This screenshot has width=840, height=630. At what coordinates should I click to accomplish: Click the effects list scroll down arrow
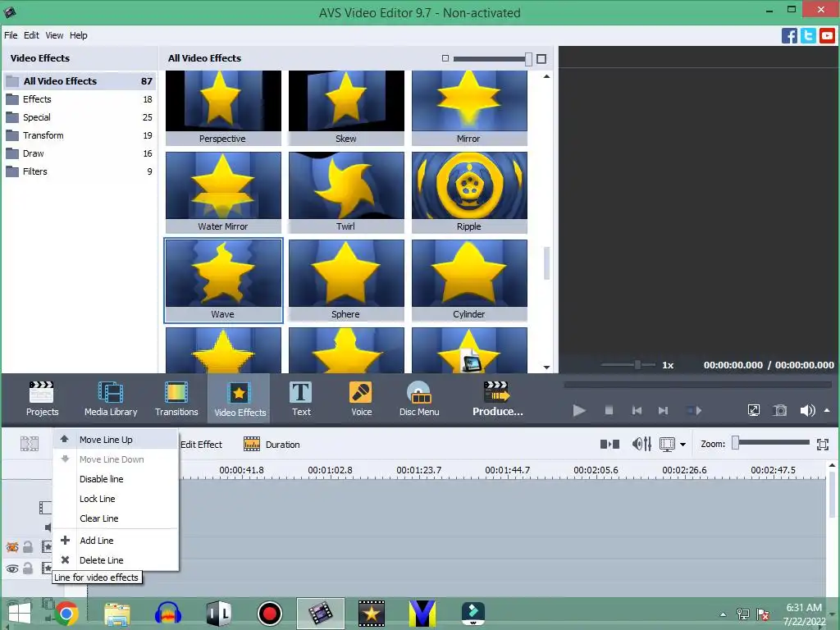pos(546,367)
